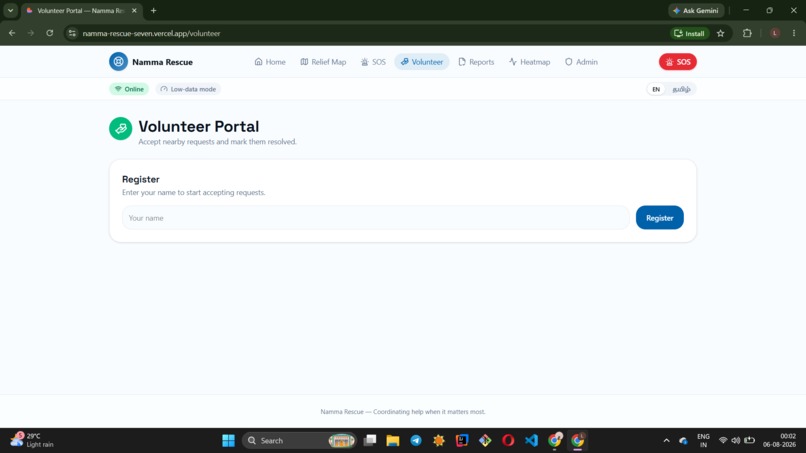Open the Wi-Fi network tray icon

(x=723, y=440)
